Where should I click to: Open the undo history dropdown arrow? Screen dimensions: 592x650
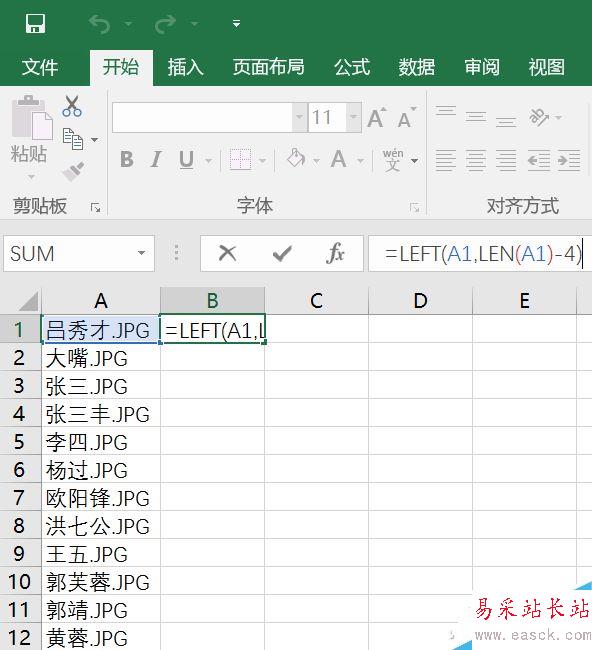[129, 24]
